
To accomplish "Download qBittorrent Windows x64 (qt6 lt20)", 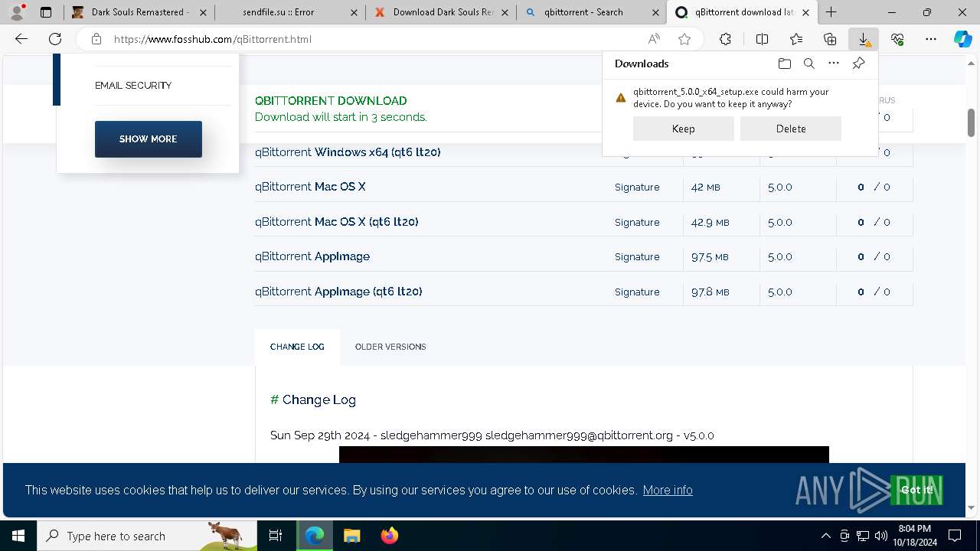I will pos(348,152).
